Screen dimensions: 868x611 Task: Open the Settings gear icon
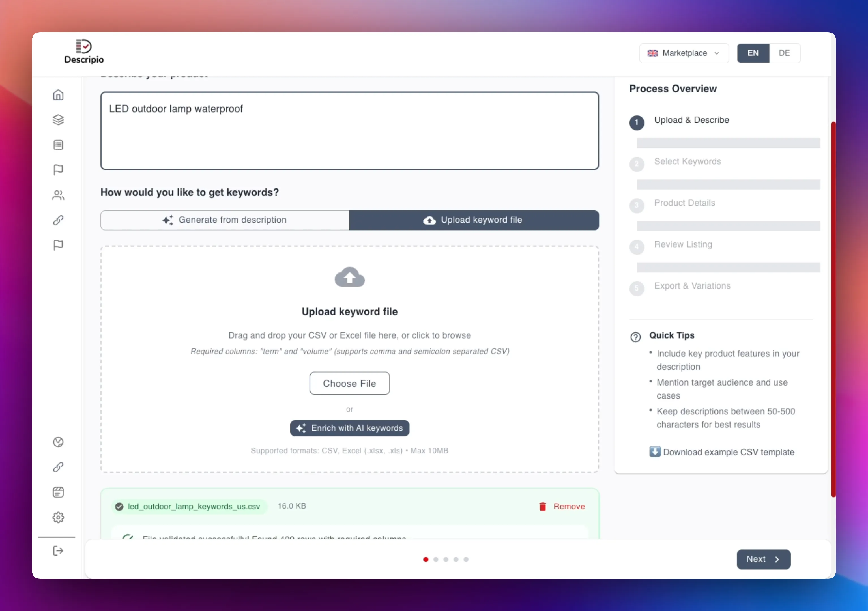pyautogui.click(x=58, y=517)
